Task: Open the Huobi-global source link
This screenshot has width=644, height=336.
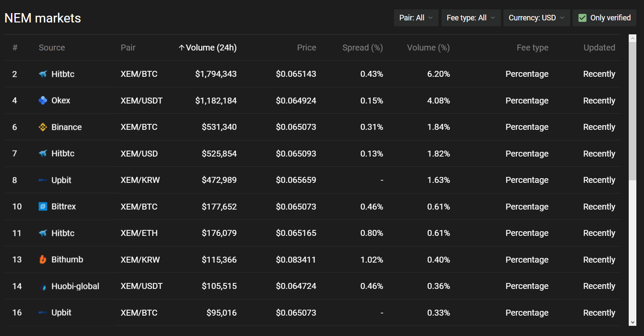Action: click(75, 286)
